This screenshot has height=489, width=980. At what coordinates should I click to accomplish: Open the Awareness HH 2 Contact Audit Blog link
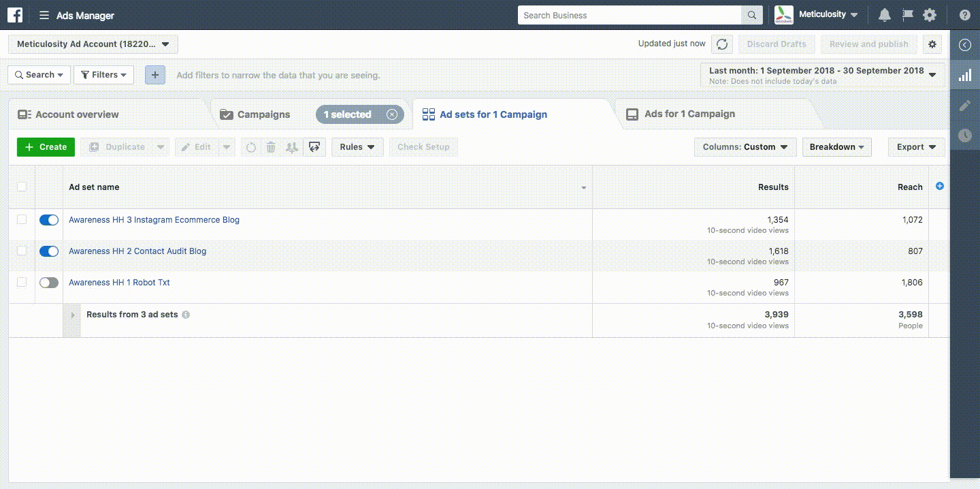137,251
